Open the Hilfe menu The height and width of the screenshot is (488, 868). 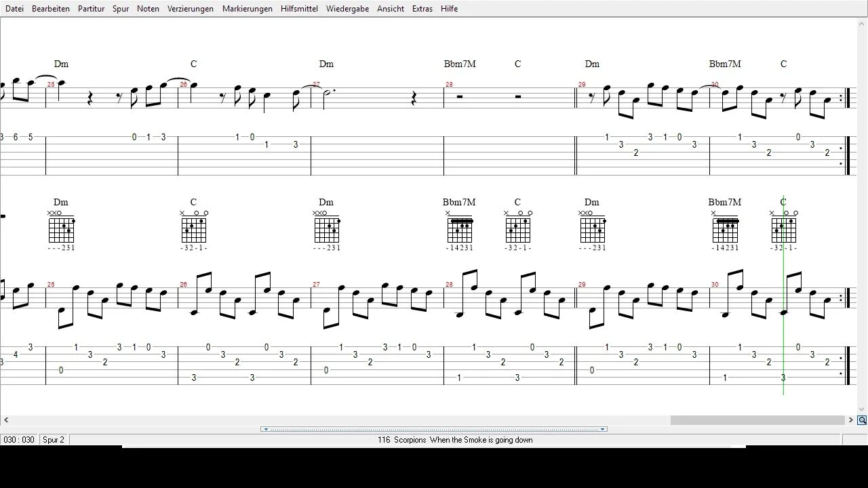(449, 9)
